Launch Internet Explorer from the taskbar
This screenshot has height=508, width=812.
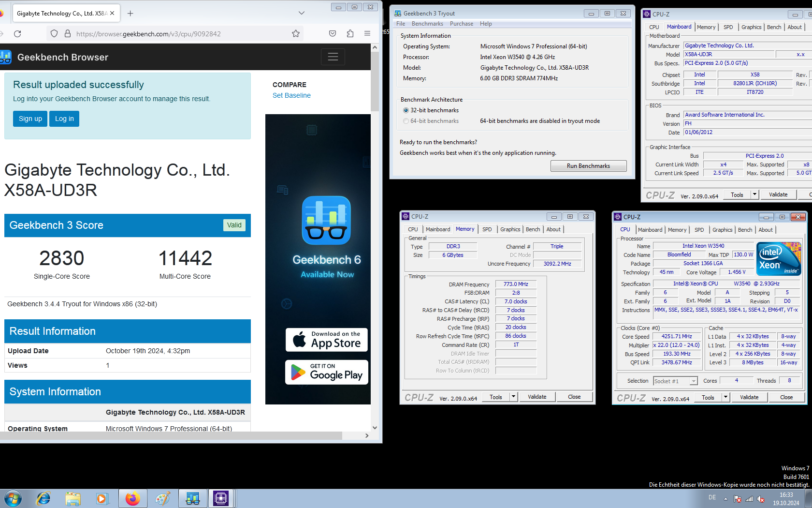[43, 498]
